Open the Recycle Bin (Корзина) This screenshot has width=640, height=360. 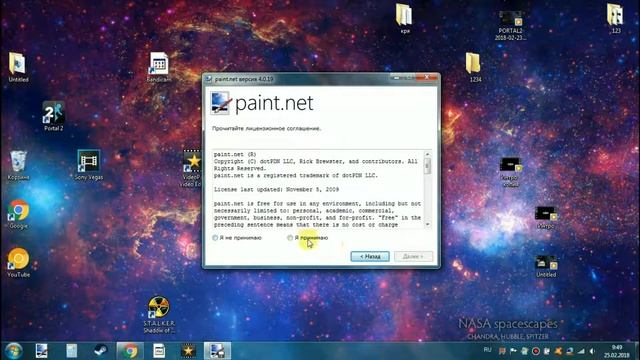[x=18, y=165]
